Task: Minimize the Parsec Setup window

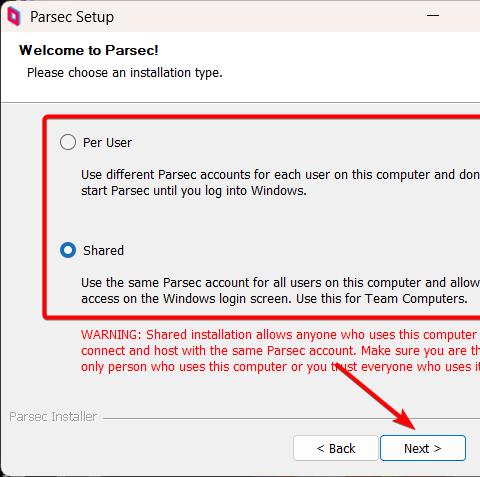Action: click(433, 15)
